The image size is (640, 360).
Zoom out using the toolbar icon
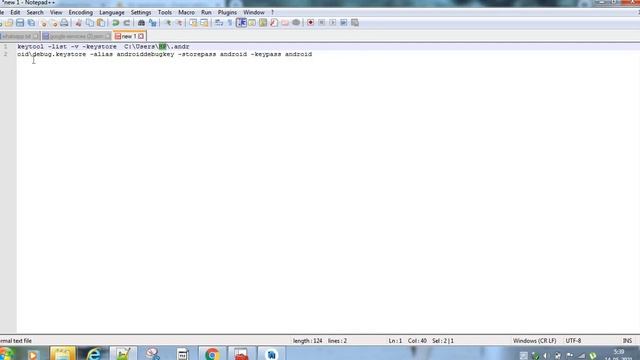pyautogui.click(x=179, y=23)
